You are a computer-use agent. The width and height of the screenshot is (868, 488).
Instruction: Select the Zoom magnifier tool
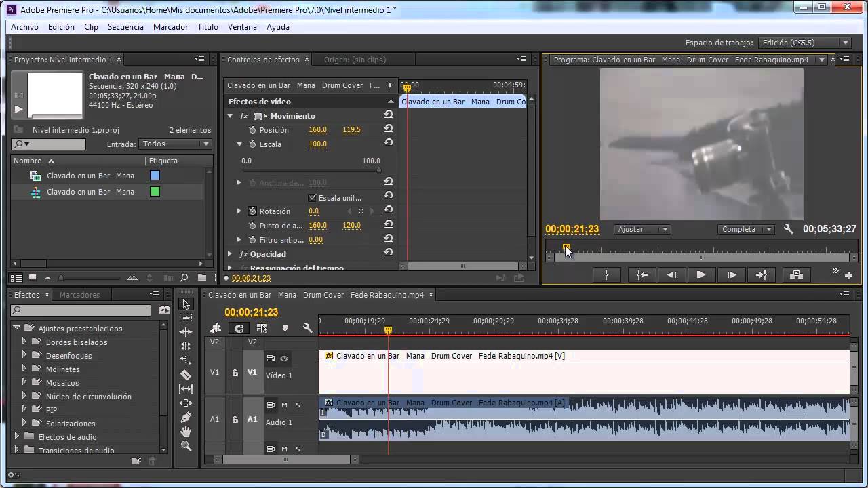coord(186,446)
